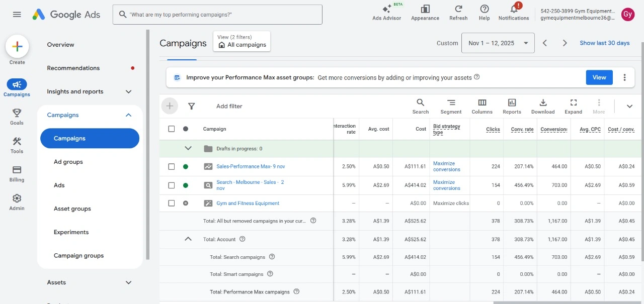
Task: Toggle paused status of Gym and Fitness Equipment
Action: point(186,204)
